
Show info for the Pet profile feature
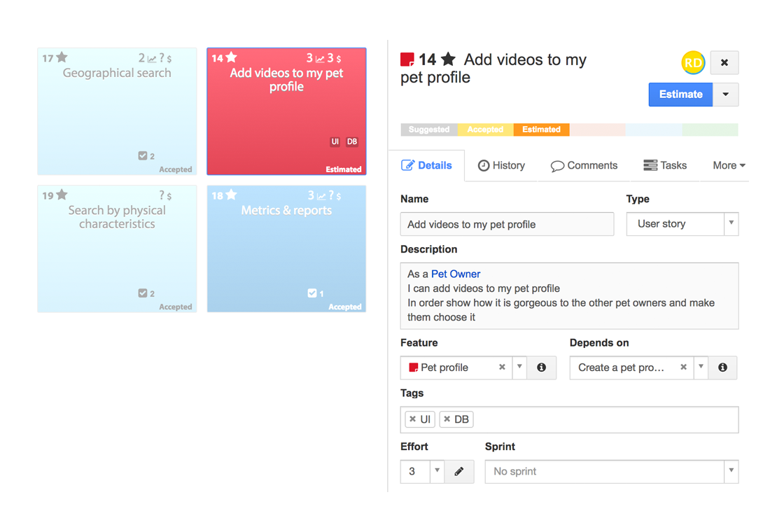(x=542, y=367)
